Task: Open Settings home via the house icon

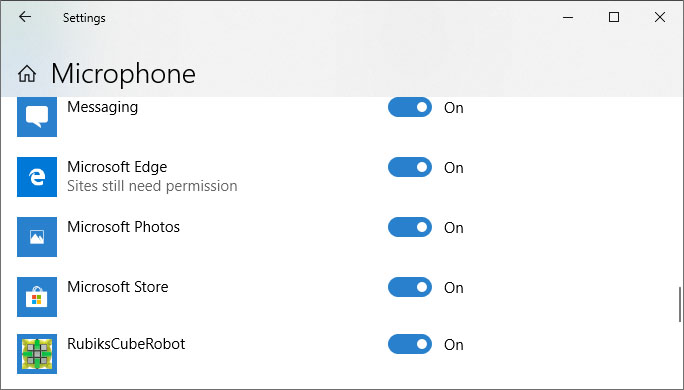Action: (x=27, y=73)
